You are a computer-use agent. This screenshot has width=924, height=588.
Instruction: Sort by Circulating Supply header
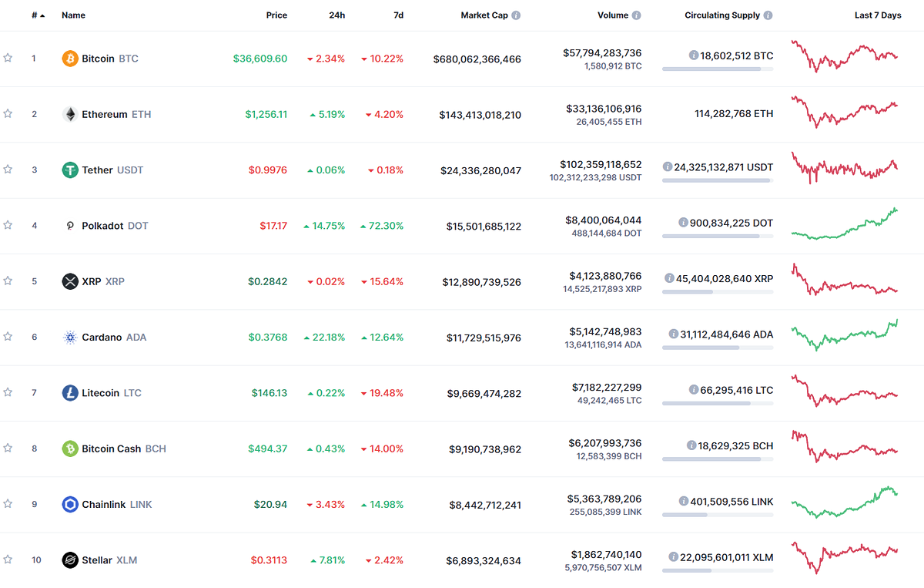(722, 15)
